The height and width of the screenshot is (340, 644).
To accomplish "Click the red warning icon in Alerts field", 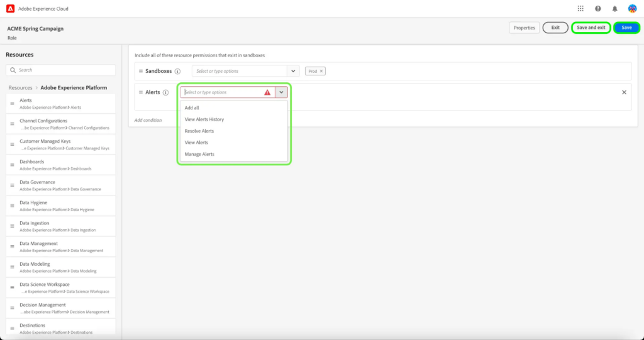I will coord(267,92).
